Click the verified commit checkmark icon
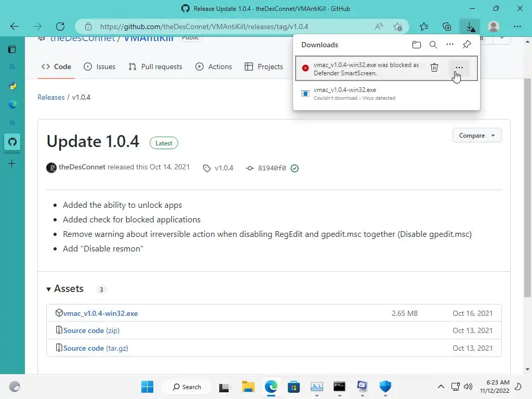The image size is (532, 399). (x=295, y=168)
